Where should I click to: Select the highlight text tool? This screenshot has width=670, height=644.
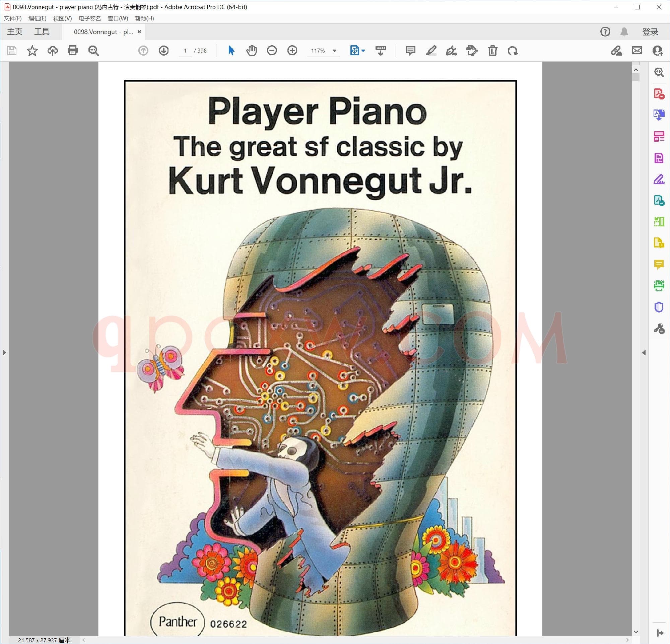point(431,51)
